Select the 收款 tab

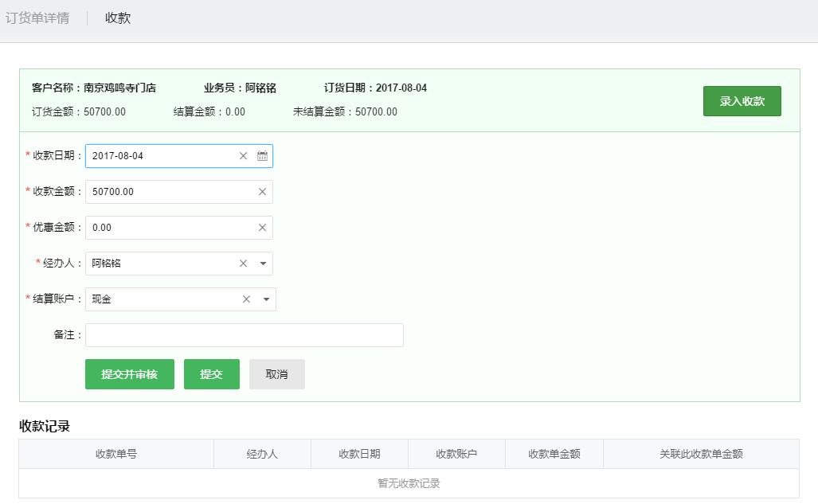(118, 18)
